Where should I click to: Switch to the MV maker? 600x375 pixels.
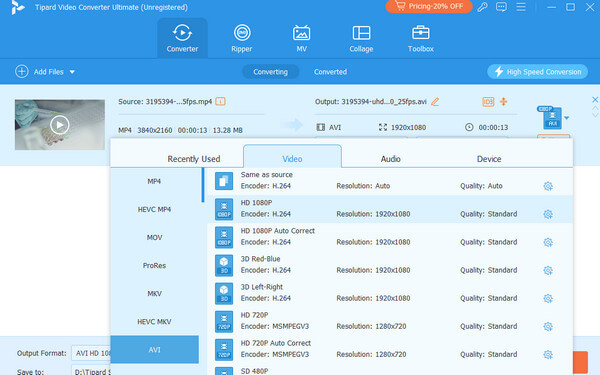[302, 38]
